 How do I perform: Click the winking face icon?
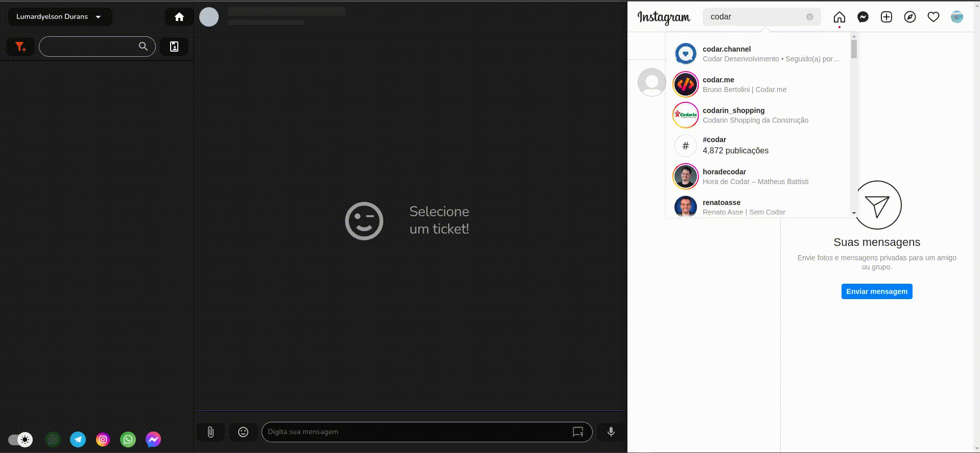(x=364, y=221)
